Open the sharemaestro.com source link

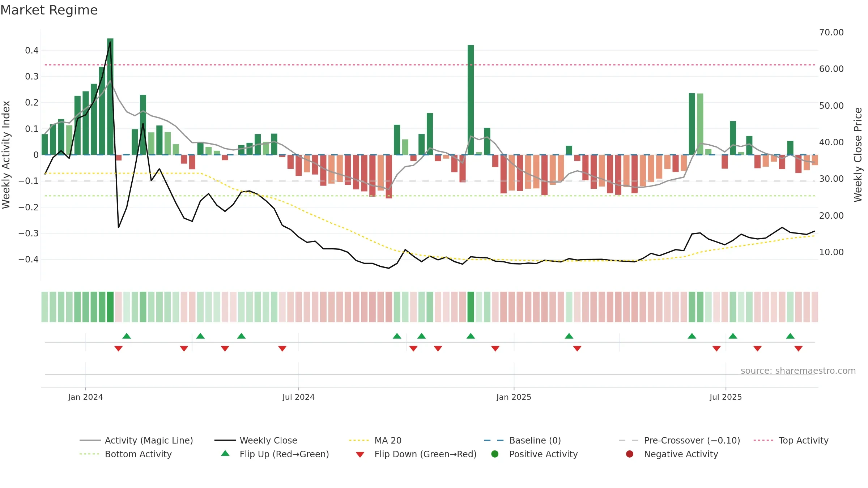point(798,371)
